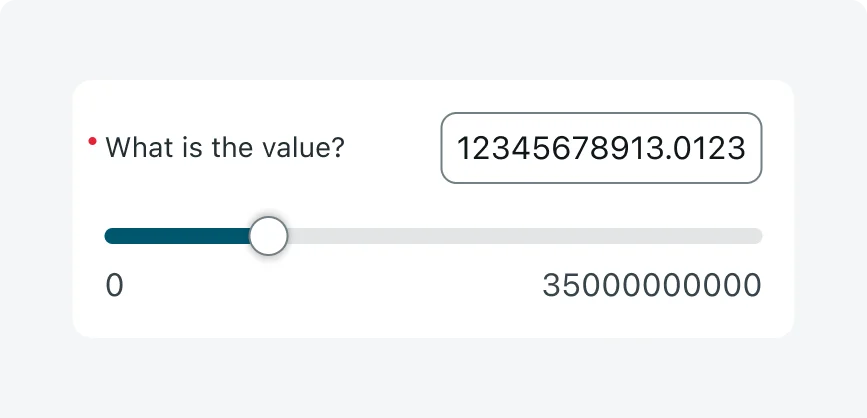Click the round white slider handle
Screen dimensions: 867x418
(x=268, y=236)
